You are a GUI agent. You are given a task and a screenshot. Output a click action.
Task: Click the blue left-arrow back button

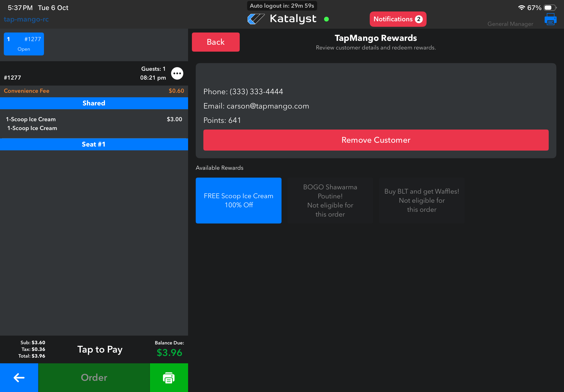click(19, 377)
